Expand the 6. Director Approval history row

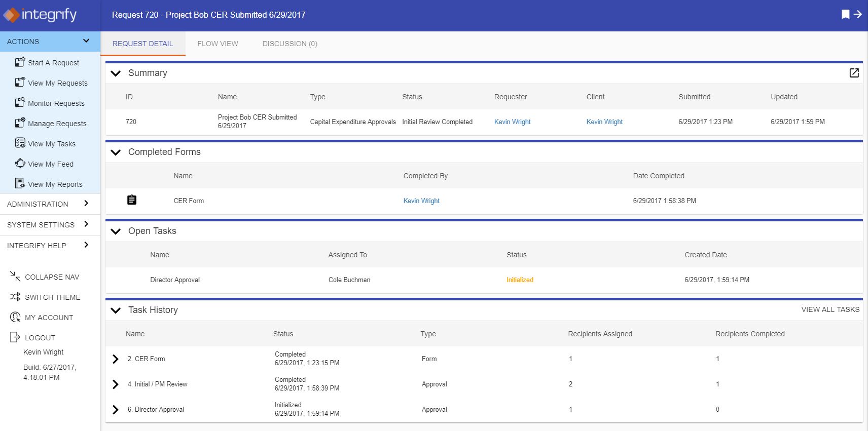[x=116, y=409]
